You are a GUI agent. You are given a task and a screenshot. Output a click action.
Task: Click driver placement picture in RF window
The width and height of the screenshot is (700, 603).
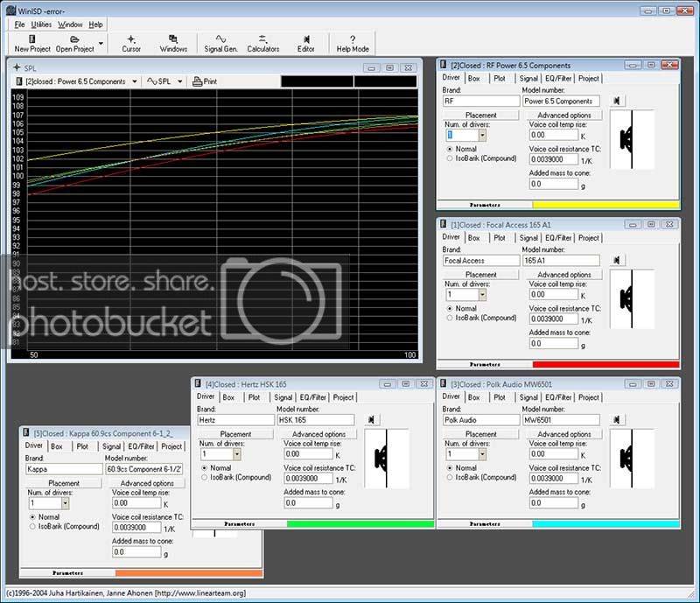point(632,139)
